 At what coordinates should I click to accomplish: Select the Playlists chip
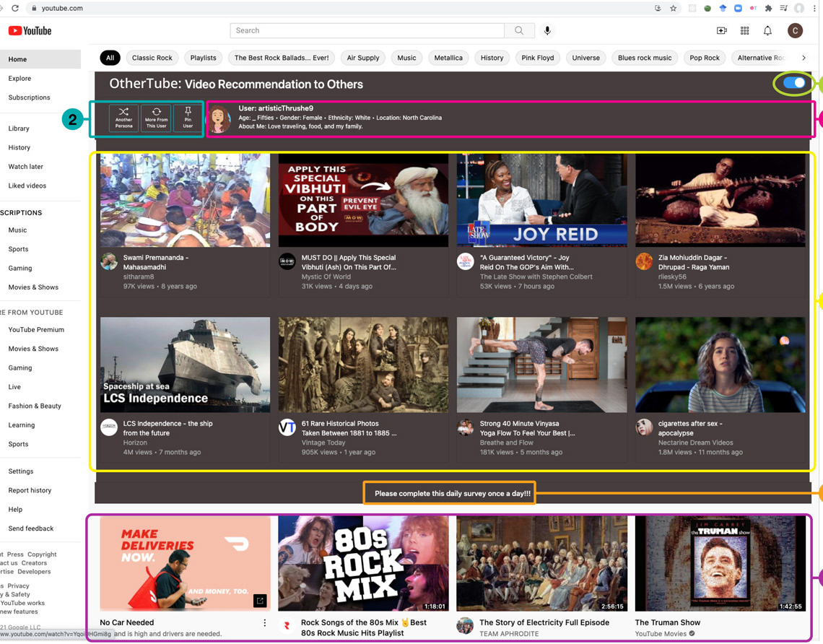[203, 58]
